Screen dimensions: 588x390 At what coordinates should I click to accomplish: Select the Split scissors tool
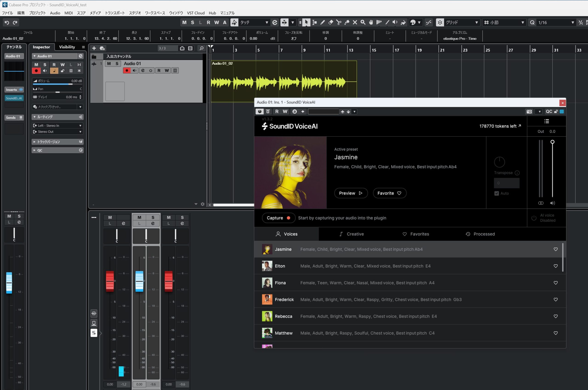pyautogui.click(x=339, y=22)
